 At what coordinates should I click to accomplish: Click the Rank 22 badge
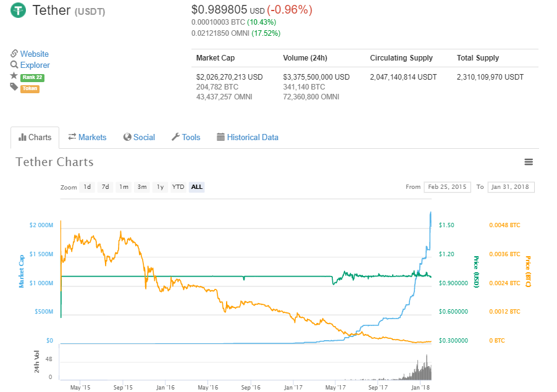point(32,77)
